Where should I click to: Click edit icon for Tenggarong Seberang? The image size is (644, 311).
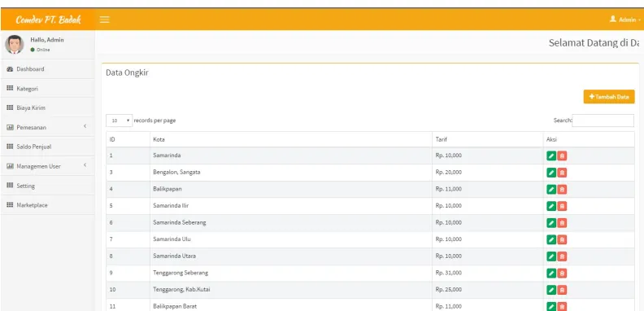(551, 274)
